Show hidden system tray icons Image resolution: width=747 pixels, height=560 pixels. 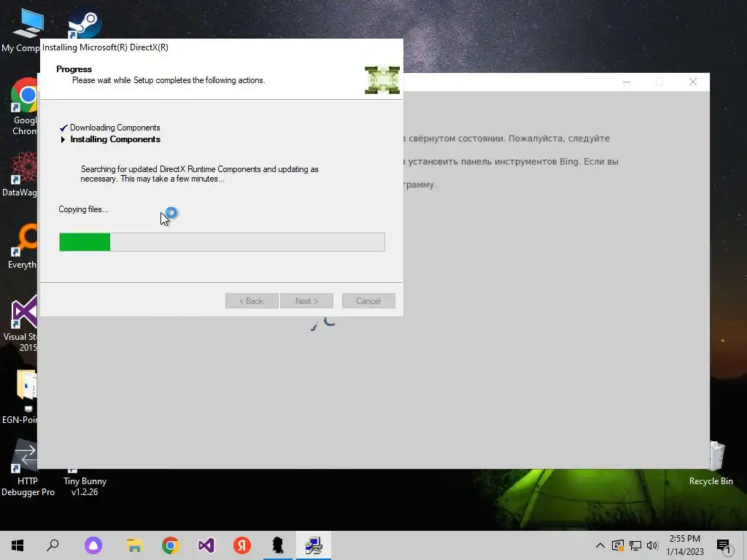click(x=600, y=545)
